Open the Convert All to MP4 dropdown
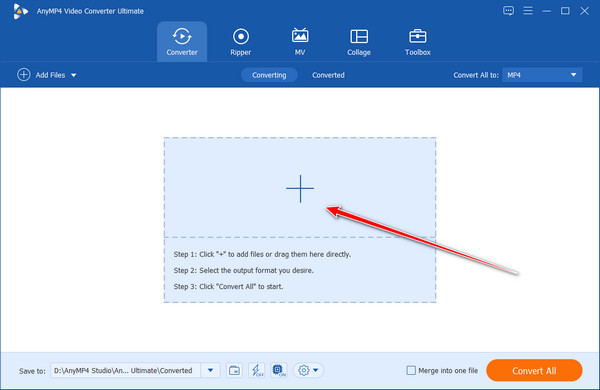The height and width of the screenshot is (390, 600). point(542,75)
